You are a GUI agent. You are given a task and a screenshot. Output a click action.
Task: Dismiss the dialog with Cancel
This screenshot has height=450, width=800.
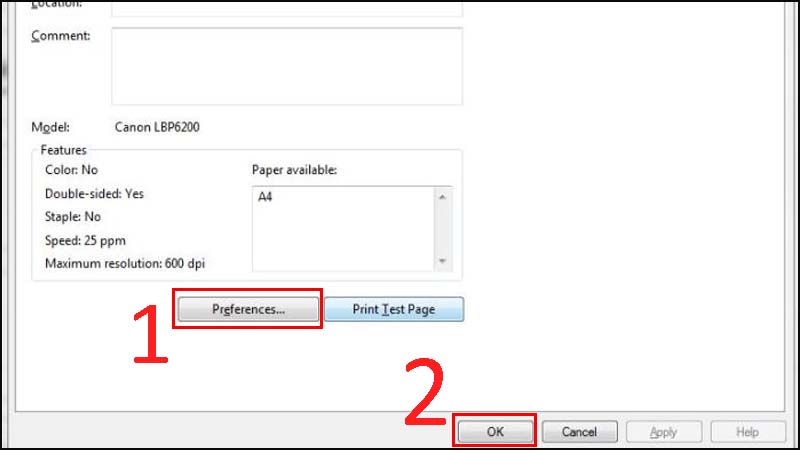580,432
